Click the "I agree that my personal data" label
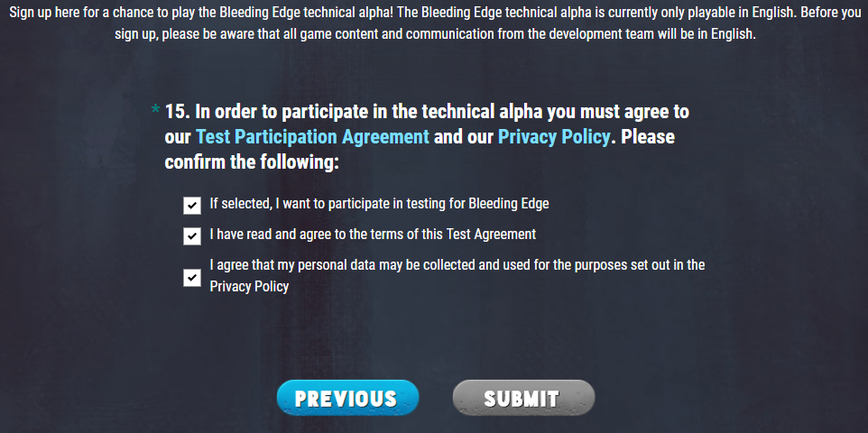Viewport: 868px width, 433px height. [x=457, y=265]
